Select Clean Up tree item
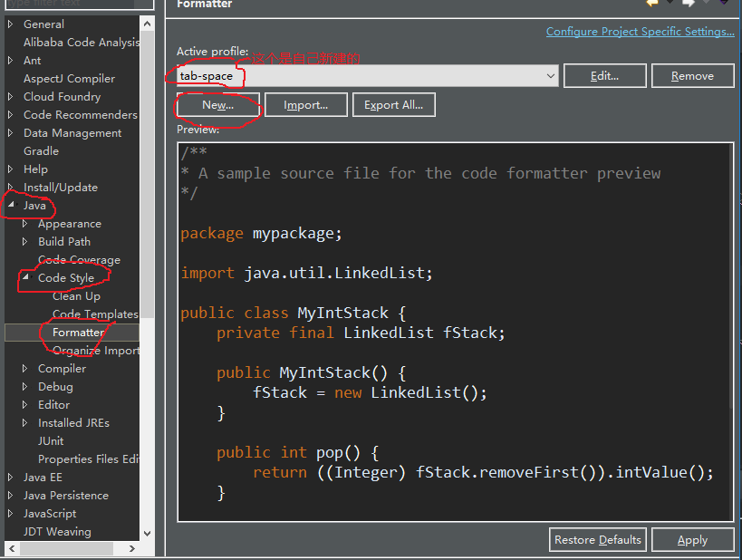This screenshot has width=742, height=560. [76, 296]
